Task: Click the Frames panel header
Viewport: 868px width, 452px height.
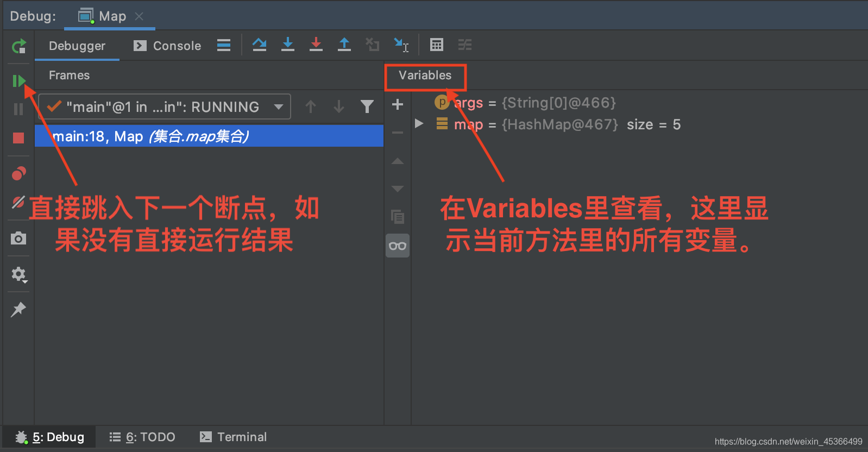Action: [69, 76]
